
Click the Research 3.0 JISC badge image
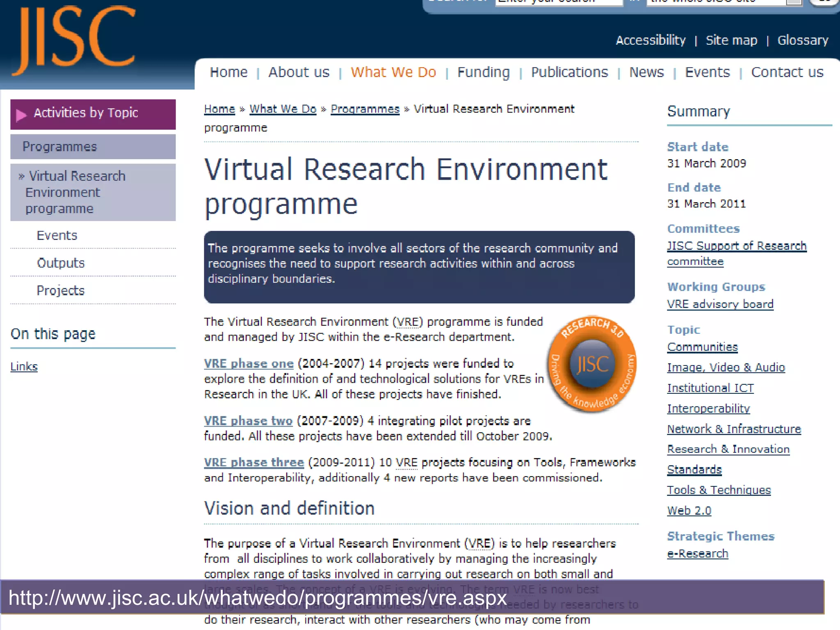click(592, 364)
